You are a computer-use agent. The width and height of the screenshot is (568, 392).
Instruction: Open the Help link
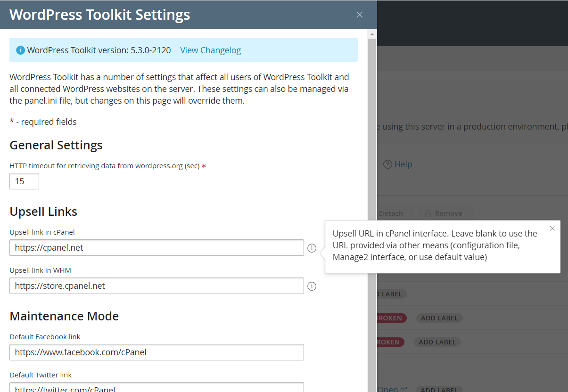[403, 164]
